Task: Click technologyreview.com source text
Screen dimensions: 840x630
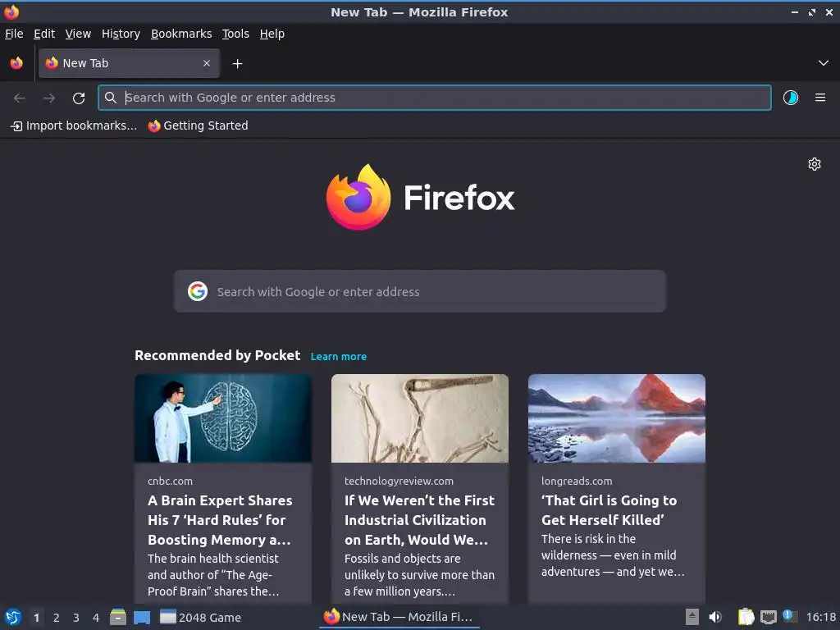Action: 399,481
